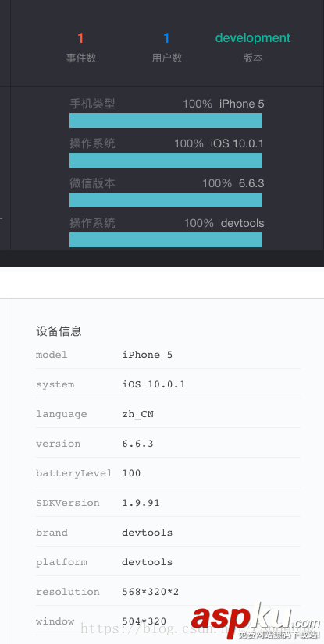
Task: Click the '100% 6.6.3' value
Action: click(x=233, y=183)
